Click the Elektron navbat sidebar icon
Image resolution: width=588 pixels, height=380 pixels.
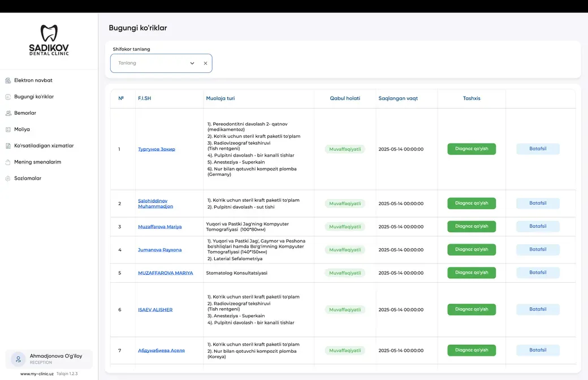tap(8, 80)
